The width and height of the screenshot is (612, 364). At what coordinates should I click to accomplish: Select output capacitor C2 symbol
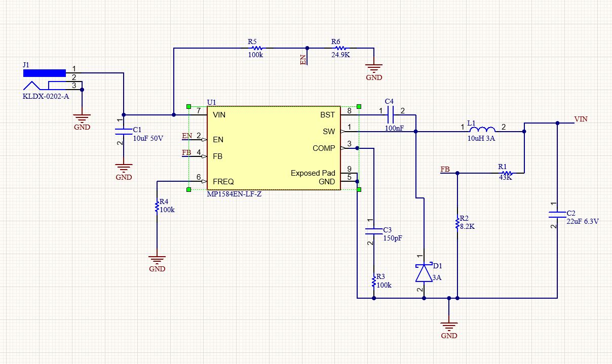(x=557, y=215)
